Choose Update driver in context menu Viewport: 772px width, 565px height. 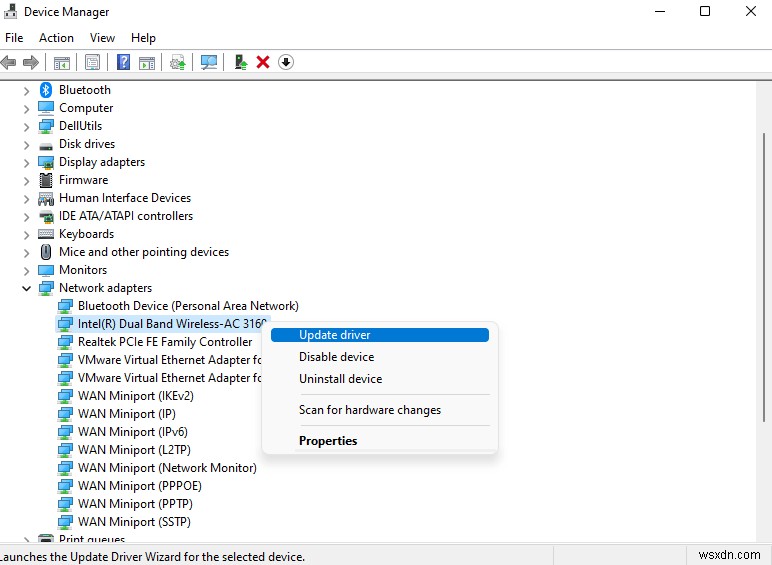click(x=380, y=335)
